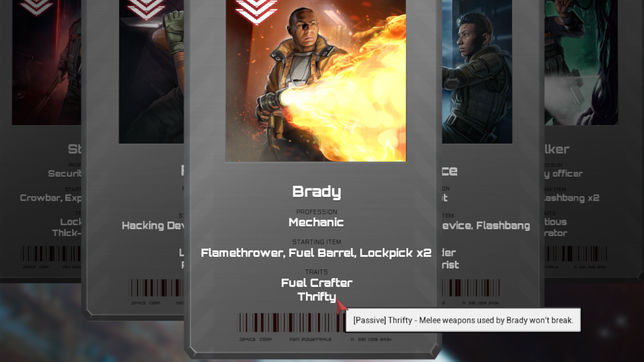
Task: Click the Mechanic profession label
Action: (x=316, y=222)
